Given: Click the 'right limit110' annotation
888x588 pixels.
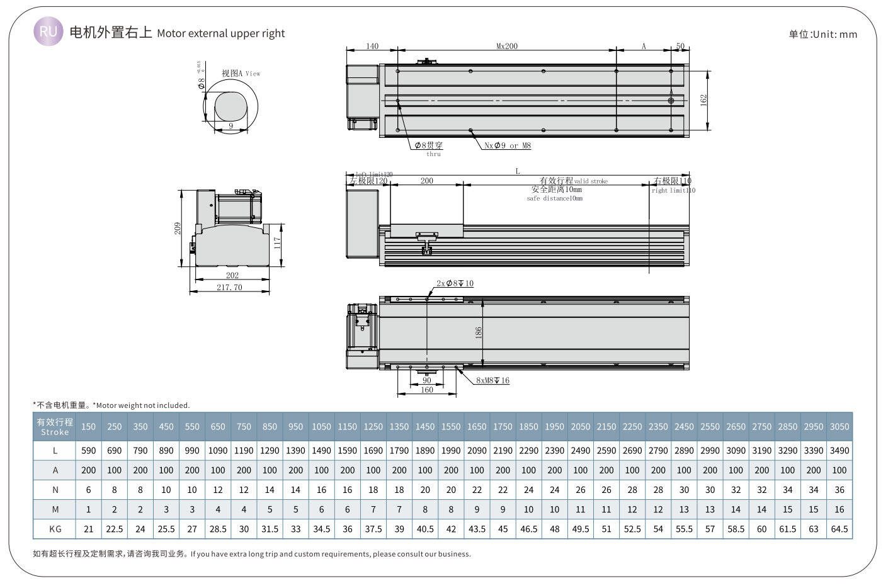Looking at the screenshot, I should (x=673, y=190).
